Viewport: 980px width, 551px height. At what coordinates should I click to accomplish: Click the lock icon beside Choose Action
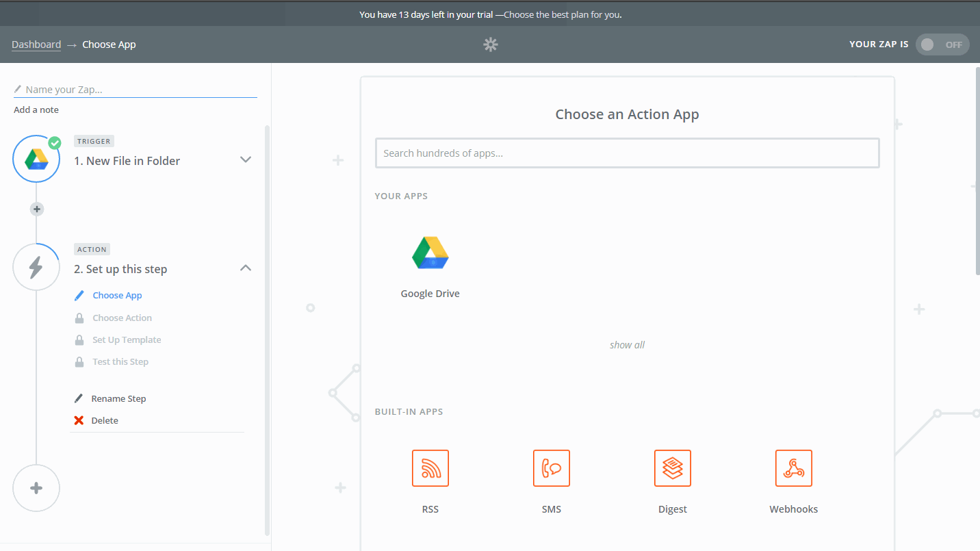coord(79,318)
